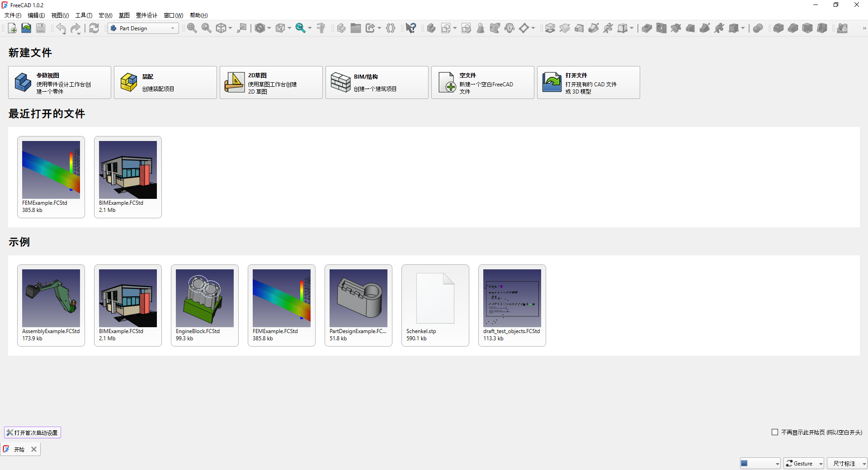Click the measure caliper toolbar icon
868x470 pixels.
click(x=321, y=28)
